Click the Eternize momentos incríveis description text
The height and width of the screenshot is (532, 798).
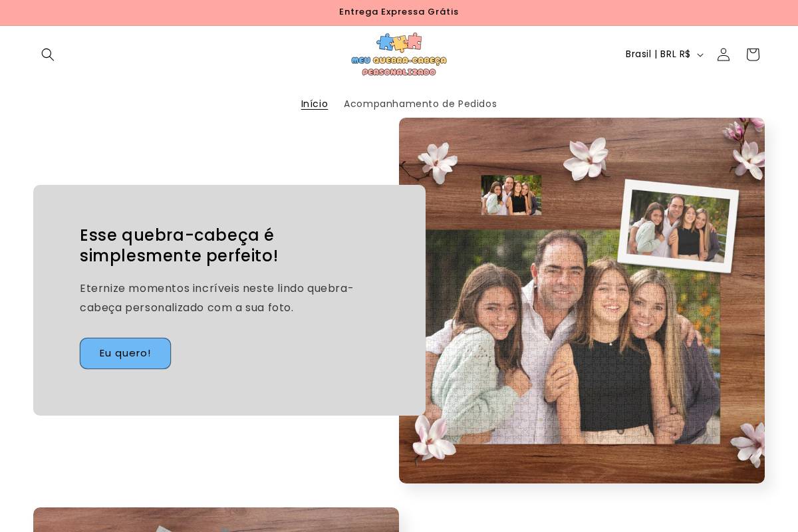coord(217,298)
